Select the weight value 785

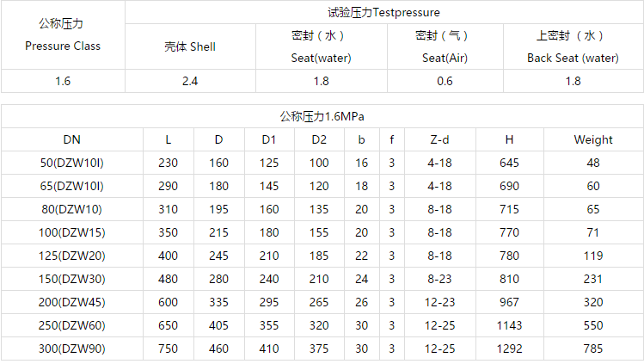(x=593, y=349)
